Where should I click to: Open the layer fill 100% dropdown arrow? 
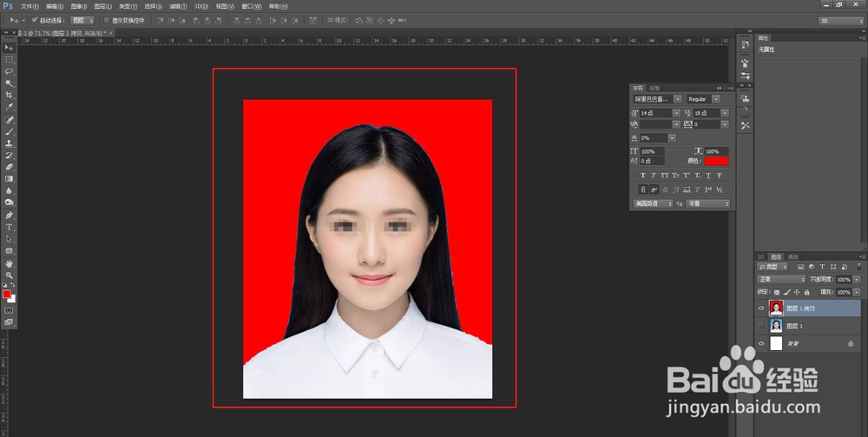[x=857, y=292]
